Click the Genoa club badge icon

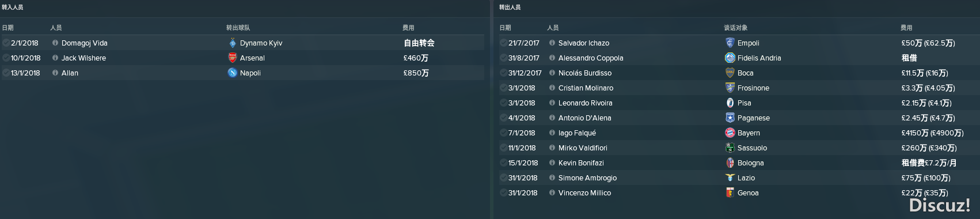tap(730, 192)
